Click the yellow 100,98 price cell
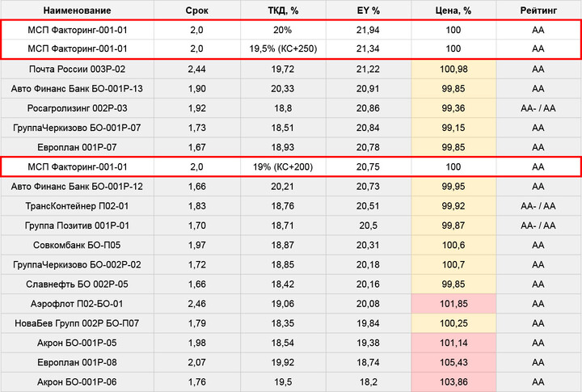 click(x=453, y=69)
